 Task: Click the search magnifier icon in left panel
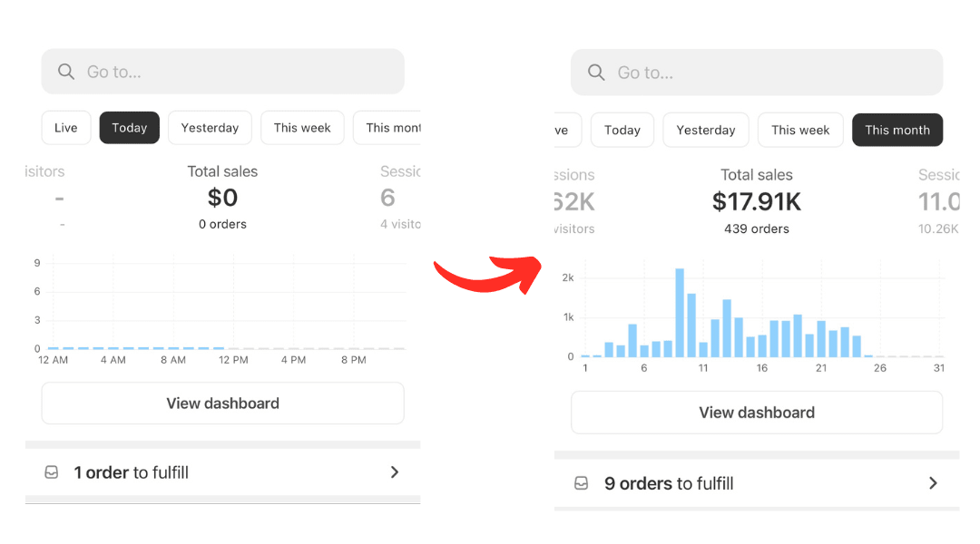[x=66, y=72]
